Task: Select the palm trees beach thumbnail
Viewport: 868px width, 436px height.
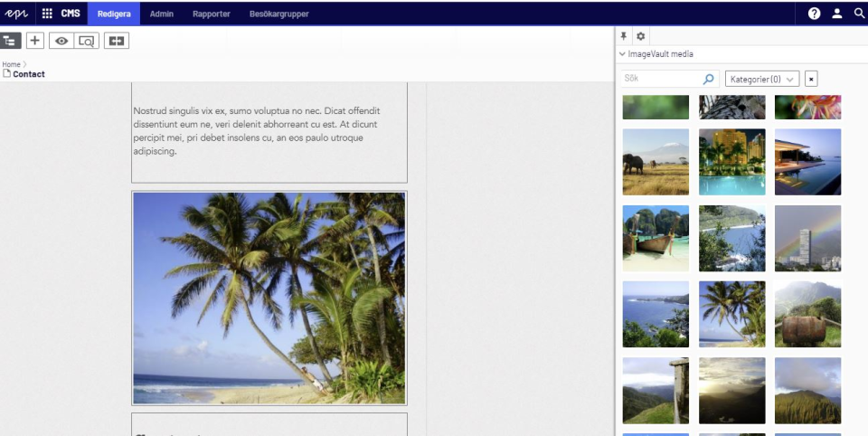Action: [731, 314]
